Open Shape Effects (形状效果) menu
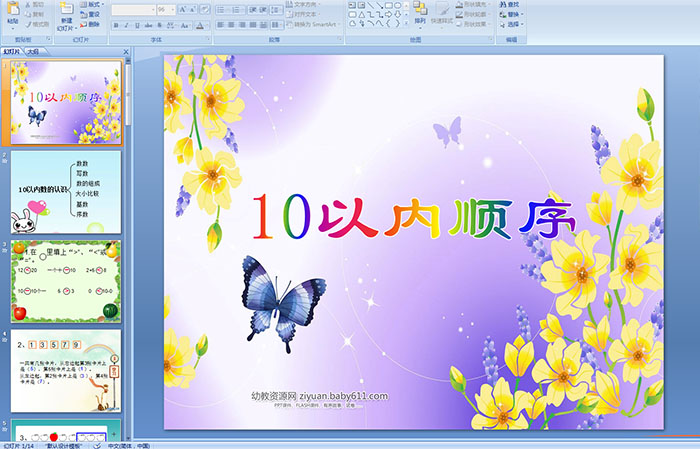The height and width of the screenshot is (449, 700). 474,24
